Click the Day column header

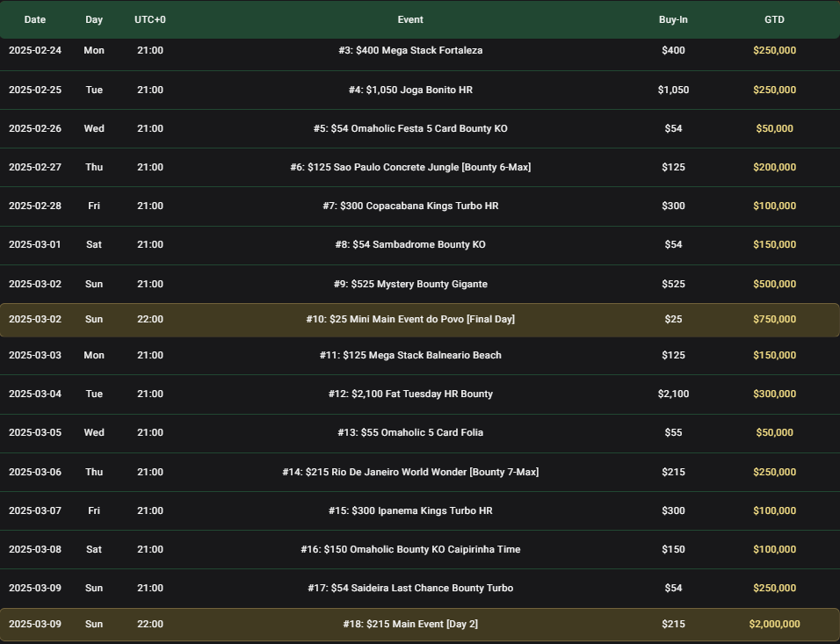click(x=94, y=19)
